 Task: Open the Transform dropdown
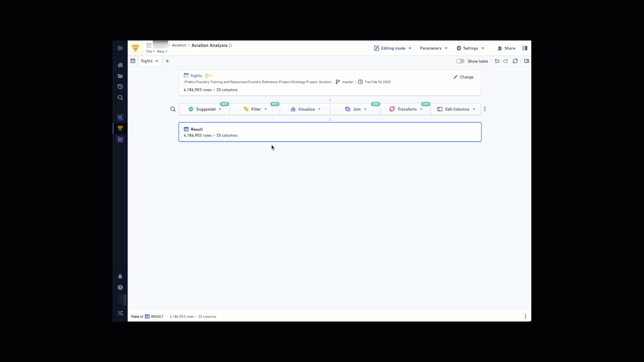[406, 109]
